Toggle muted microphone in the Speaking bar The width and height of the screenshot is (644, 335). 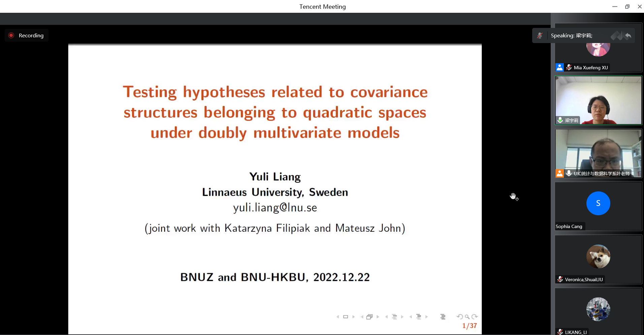click(540, 36)
